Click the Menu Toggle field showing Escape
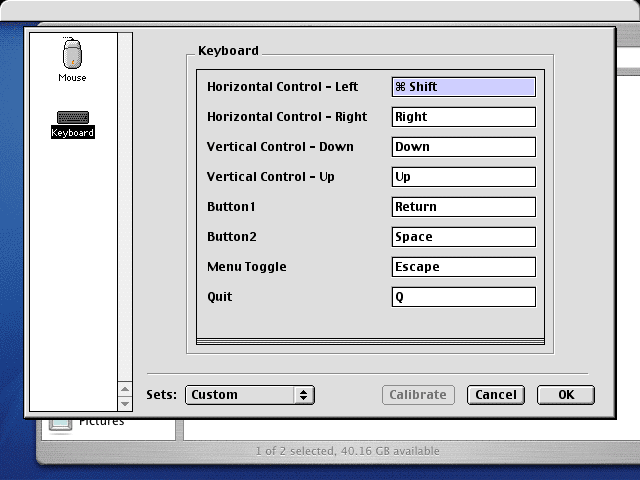Image resolution: width=640 pixels, height=480 pixels. click(463, 267)
